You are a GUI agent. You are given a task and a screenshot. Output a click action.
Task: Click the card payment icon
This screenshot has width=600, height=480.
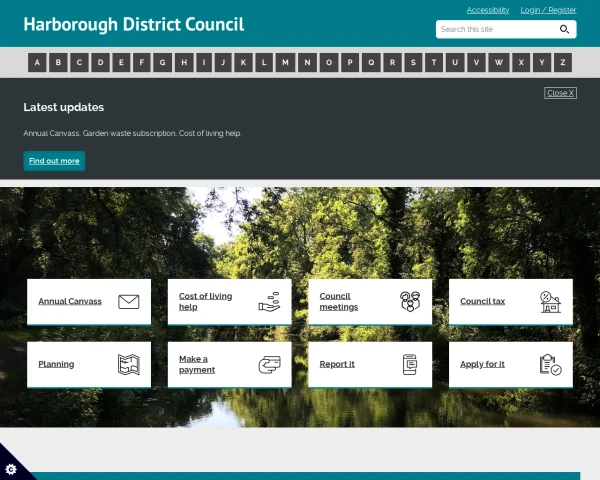point(269,365)
